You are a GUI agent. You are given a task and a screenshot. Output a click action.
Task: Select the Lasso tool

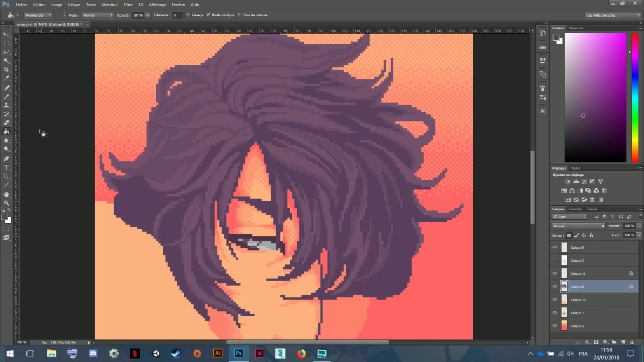point(7,52)
